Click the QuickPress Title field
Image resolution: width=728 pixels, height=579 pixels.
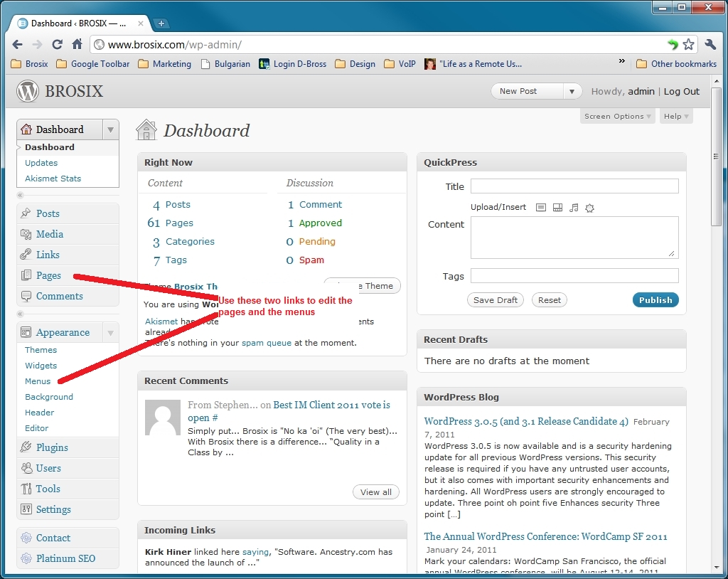click(x=574, y=186)
